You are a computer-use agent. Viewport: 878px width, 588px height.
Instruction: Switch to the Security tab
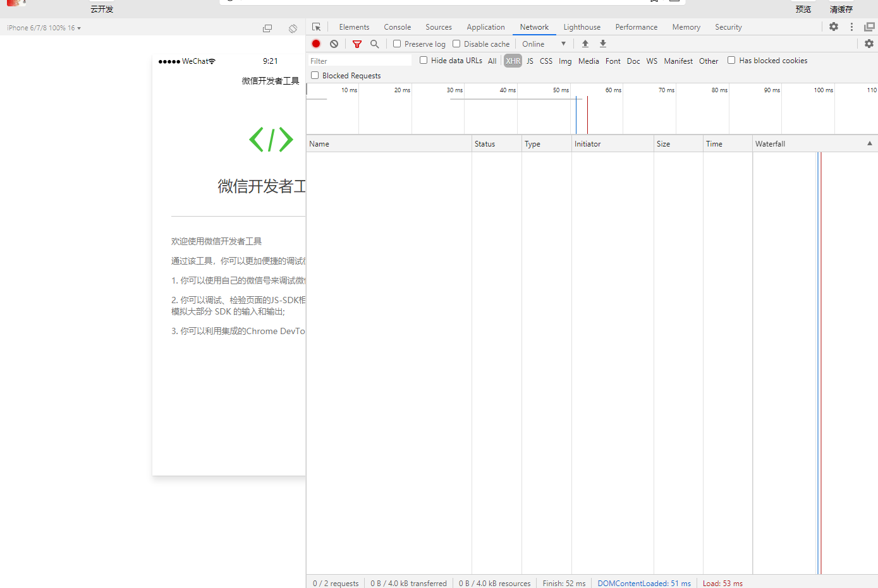[x=728, y=27]
